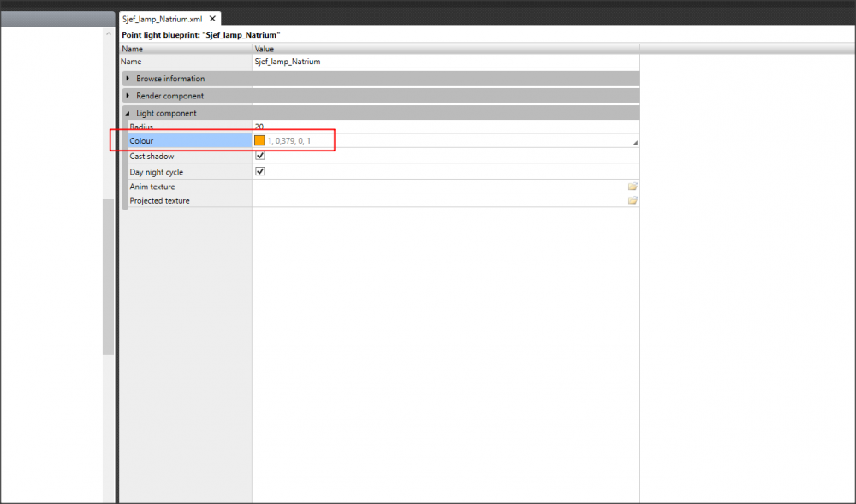
Task: Close the Sjef_lamp_Natrium.xml tab
Action: click(213, 19)
